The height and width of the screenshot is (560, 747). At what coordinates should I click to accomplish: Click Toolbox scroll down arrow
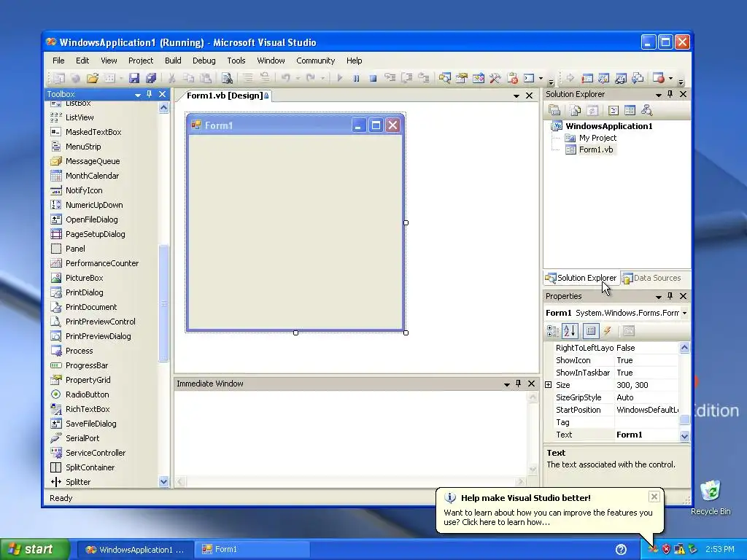coord(163,481)
